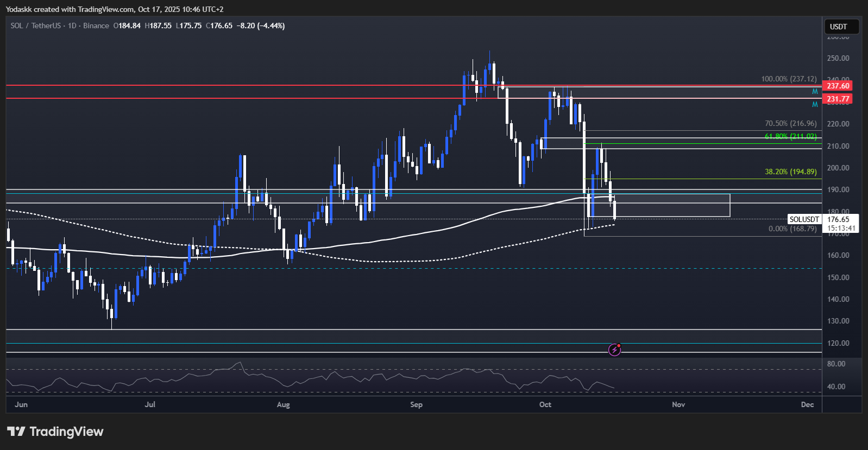Click the SOL / TetherUS symbol title
The image size is (868, 450).
(35, 26)
